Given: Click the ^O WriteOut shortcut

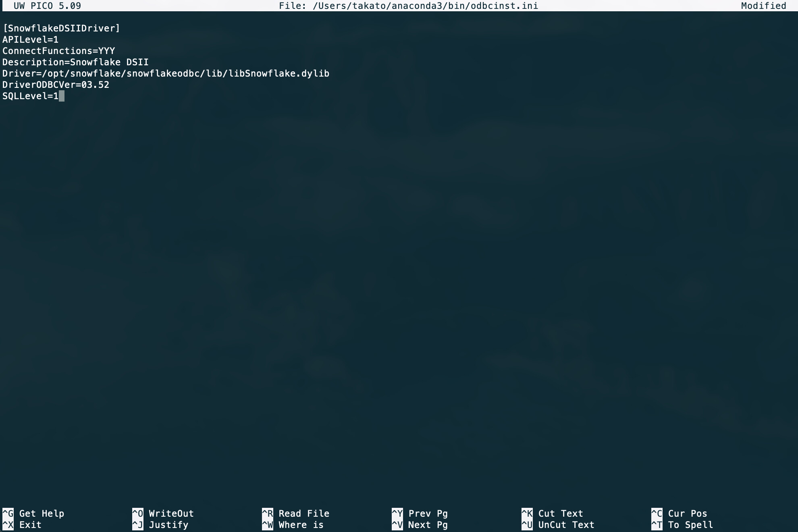Looking at the screenshot, I should click(x=163, y=513).
